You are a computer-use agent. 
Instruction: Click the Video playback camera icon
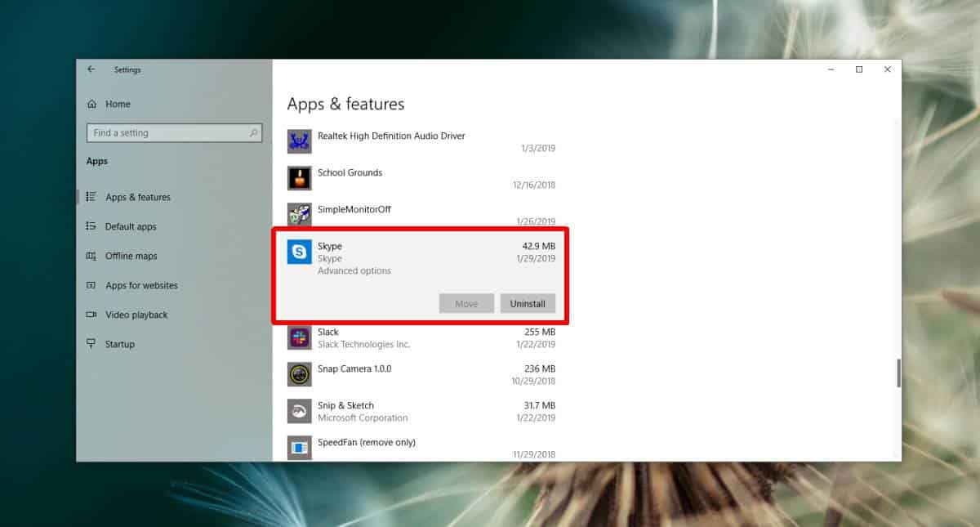pyautogui.click(x=91, y=315)
